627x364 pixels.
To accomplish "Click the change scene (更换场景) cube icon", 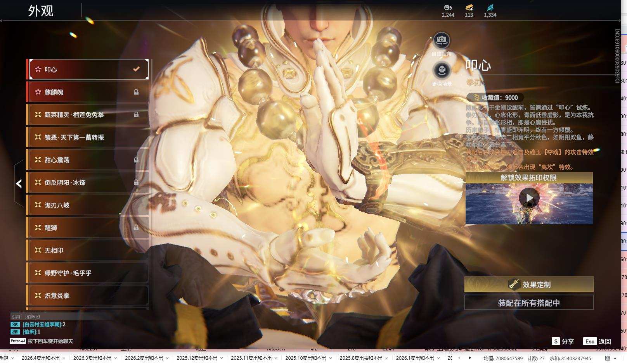I will coord(442,70).
